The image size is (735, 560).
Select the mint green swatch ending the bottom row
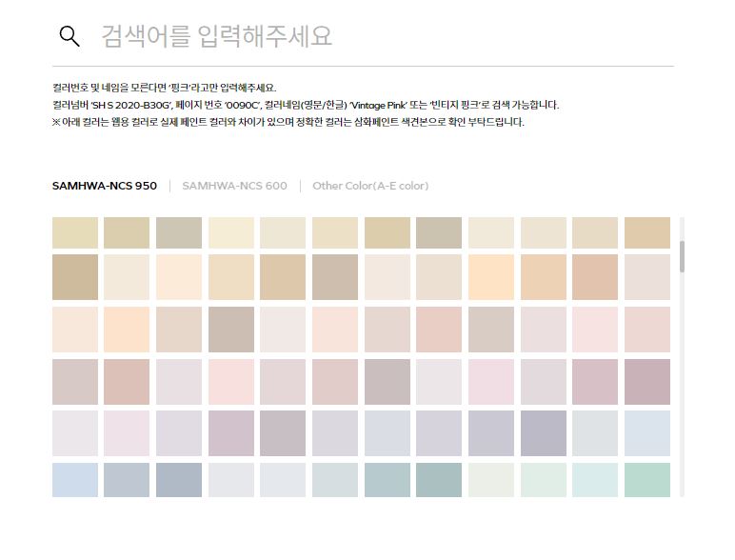tap(647, 480)
